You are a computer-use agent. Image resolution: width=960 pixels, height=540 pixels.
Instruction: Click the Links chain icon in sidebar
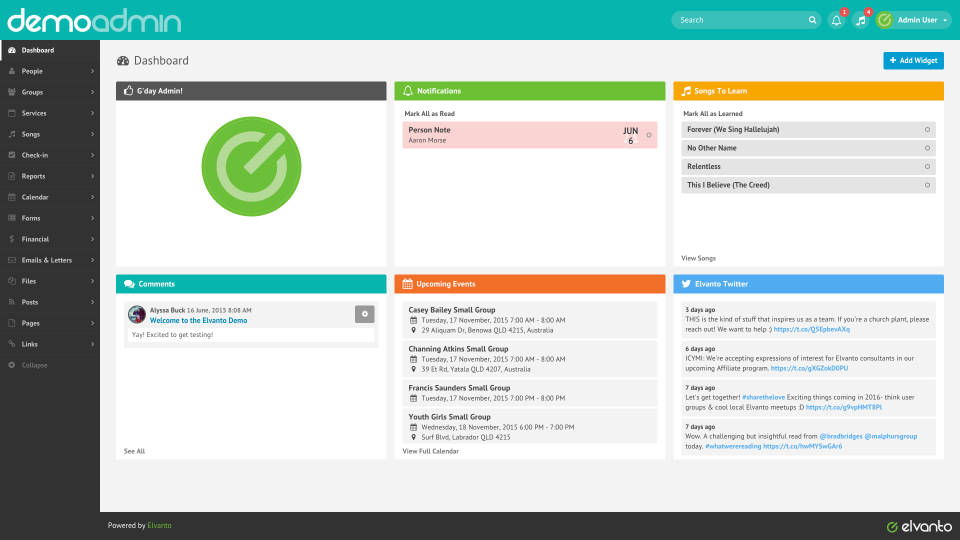click(12, 344)
